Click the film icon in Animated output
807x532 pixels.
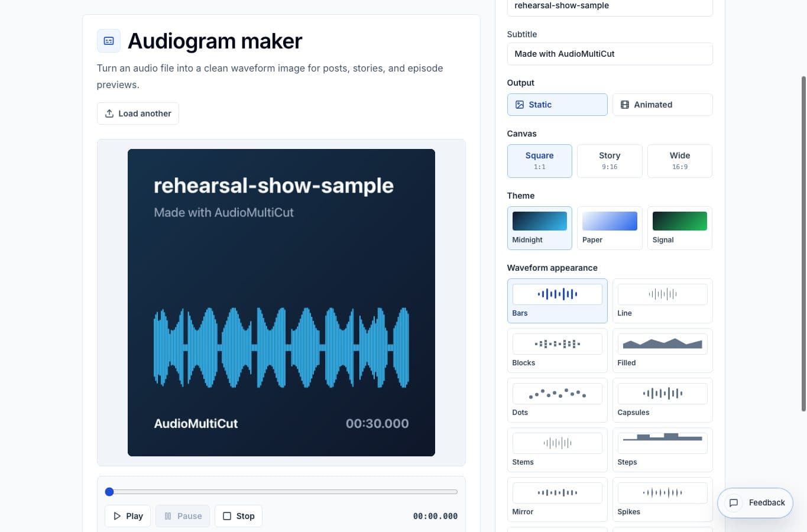(x=625, y=105)
